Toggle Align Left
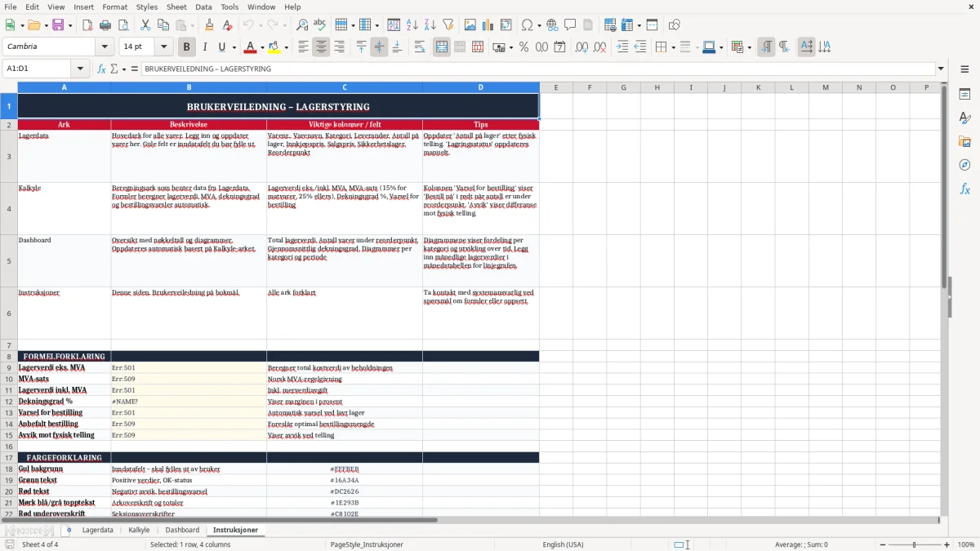 tap(303, 47)
